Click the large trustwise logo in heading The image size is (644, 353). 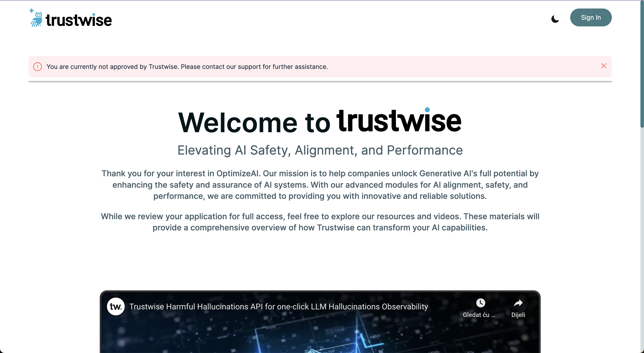[399, 120]
